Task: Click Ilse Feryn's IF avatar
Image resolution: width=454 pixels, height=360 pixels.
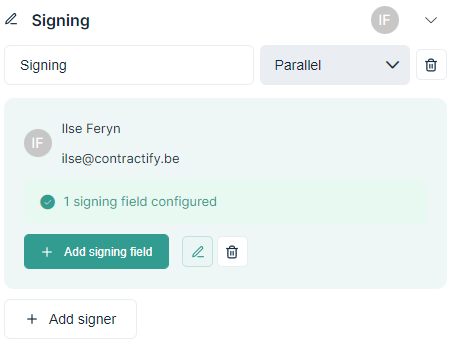Action: pyautogui.click(x=38, y=143)
